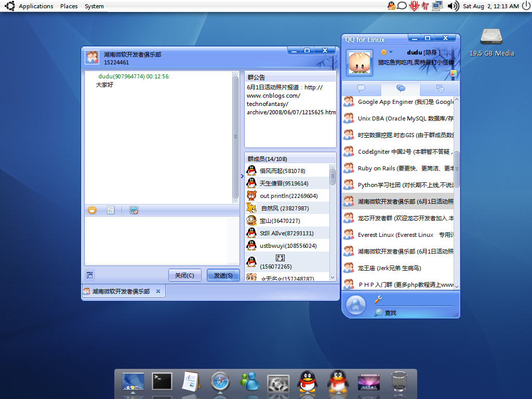This screenshot has height=399, width=532.
Task: Select member ustbwuyi(108556024)
Action: 287,246
